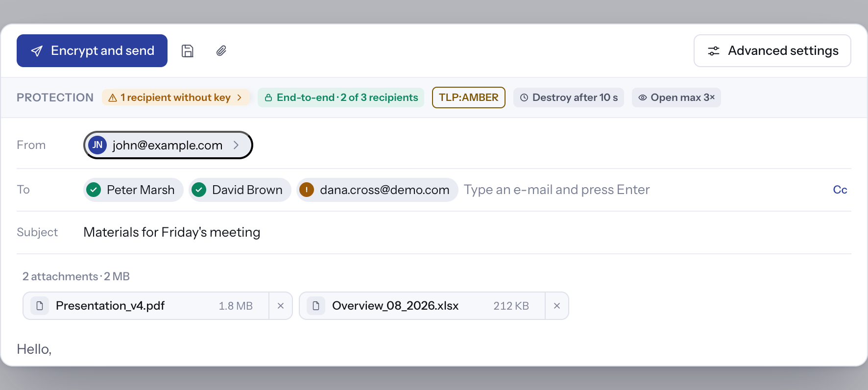Focus the 'Type an e-mail and press Enter' field
868x390 pixels.
(x=642, y=190)
